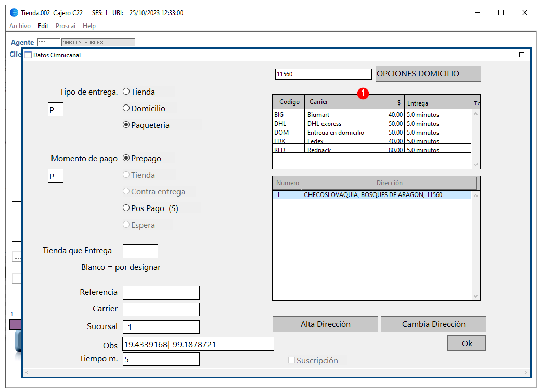Viewport: 541px width, 392px height.
Task: Confirm with the Ok button
Action: coord(467,343)
